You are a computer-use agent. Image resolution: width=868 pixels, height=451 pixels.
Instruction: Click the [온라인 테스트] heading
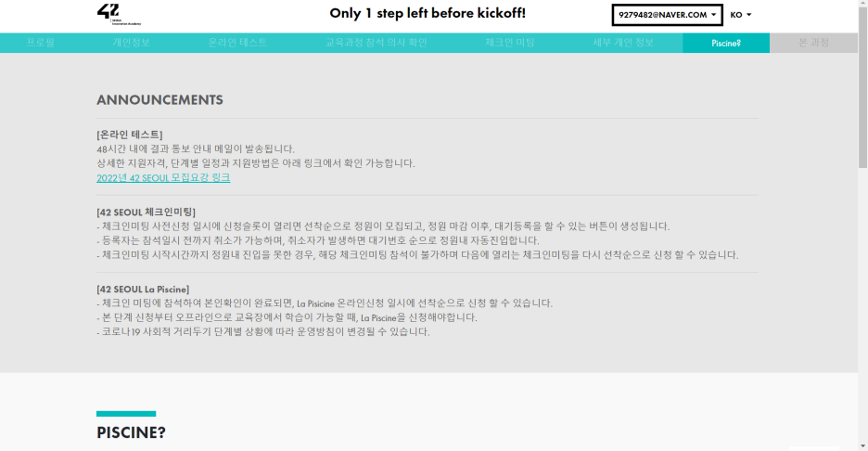[130, 135]
